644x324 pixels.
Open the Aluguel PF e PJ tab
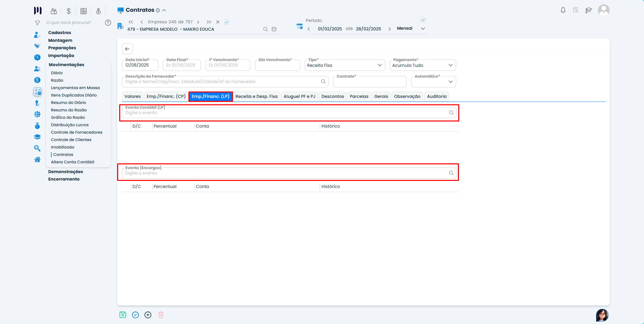tap(299, 97)
